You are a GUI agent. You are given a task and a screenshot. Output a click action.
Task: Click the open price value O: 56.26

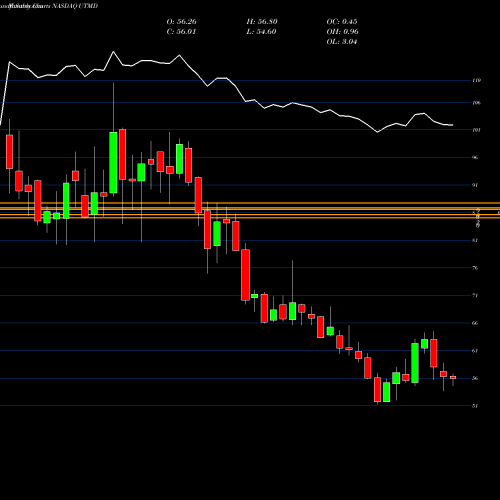pyautogui.click(x=181, y=22)
